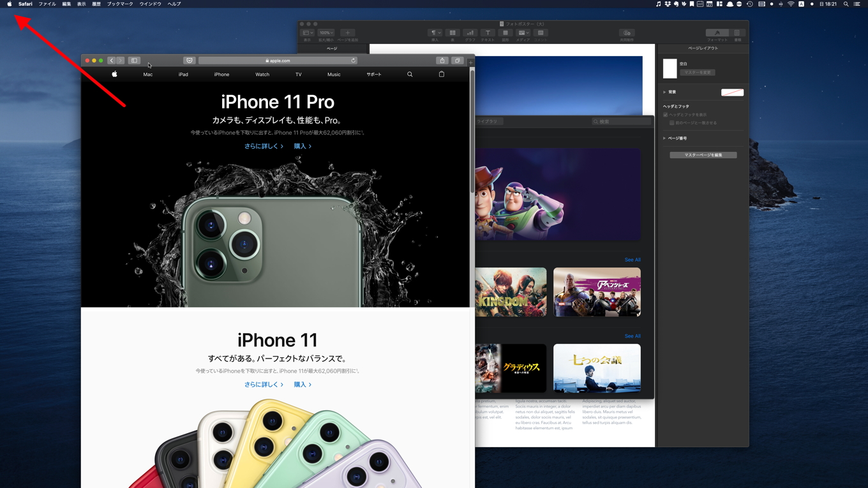This screenshot has width=868, height=488.
Task: Open the Format (フォーマット) inspector in Pages
Action: click(x=717, y=33)
